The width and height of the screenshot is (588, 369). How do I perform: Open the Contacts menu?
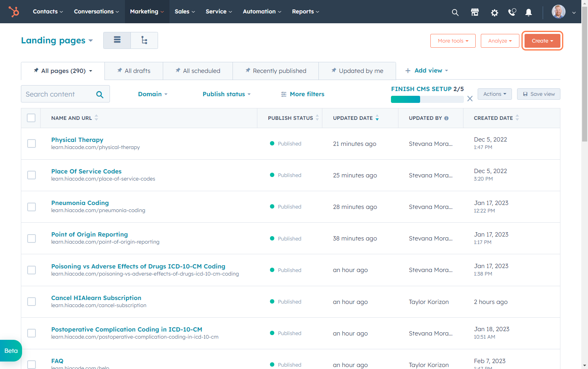pos(48,12)
